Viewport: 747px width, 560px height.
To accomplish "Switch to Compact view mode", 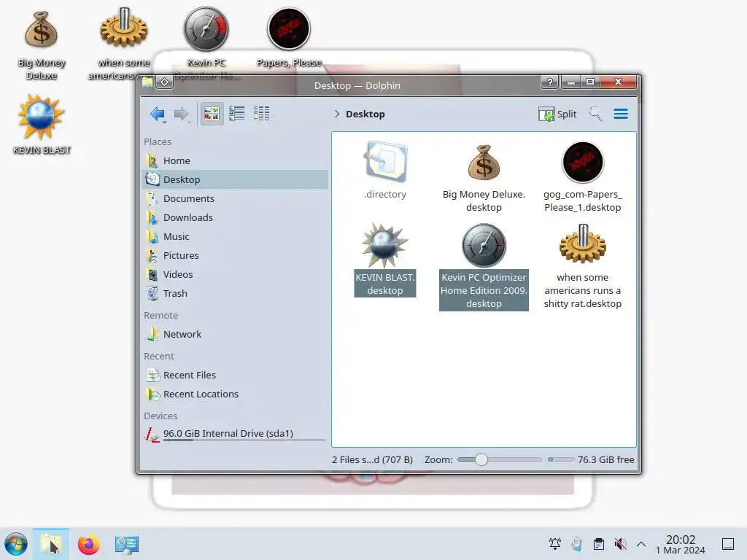I will pyautogui.click(x=237, y=113).
